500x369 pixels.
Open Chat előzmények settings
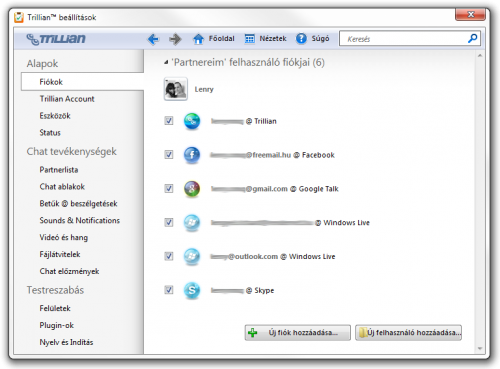[x=69, y=271]
